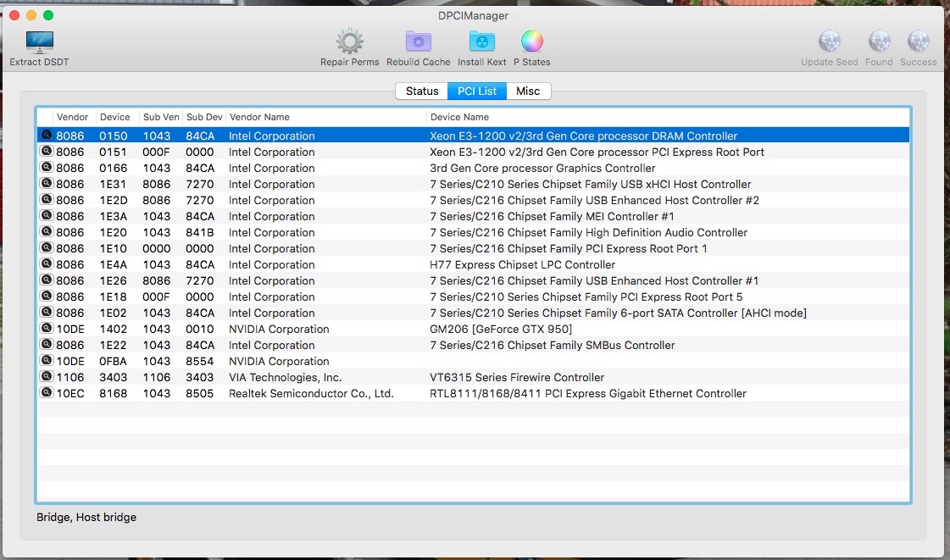Select Xeon E3-1200 PCI Express Root Port text
This screenshot has height=560, width=950.
point(597,152)
